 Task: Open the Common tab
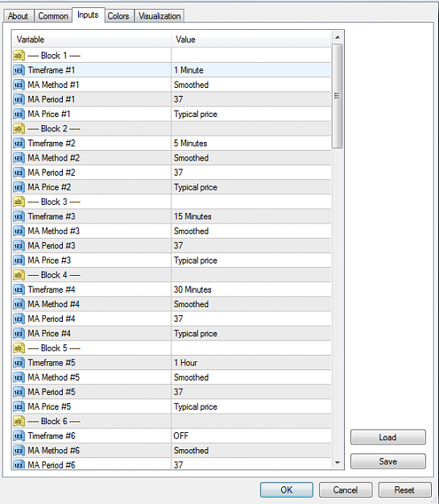pos(53,16)
